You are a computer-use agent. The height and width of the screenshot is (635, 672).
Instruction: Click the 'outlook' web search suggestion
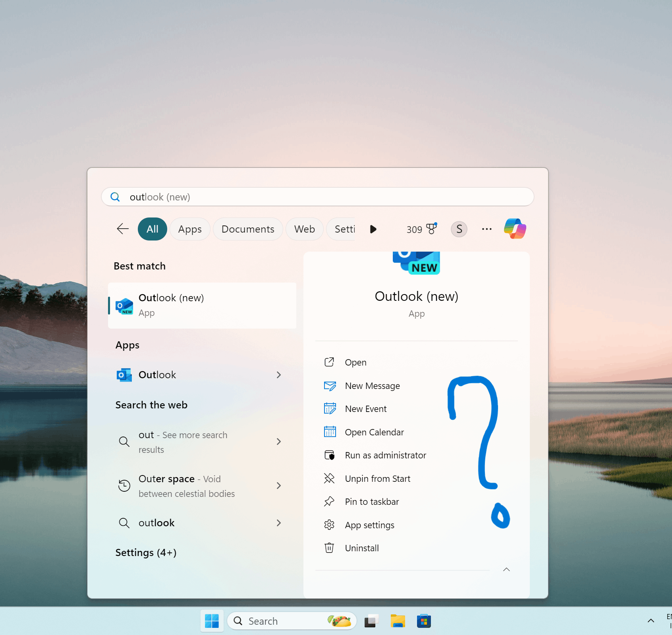pyautogui.click(x=202, y=523)
